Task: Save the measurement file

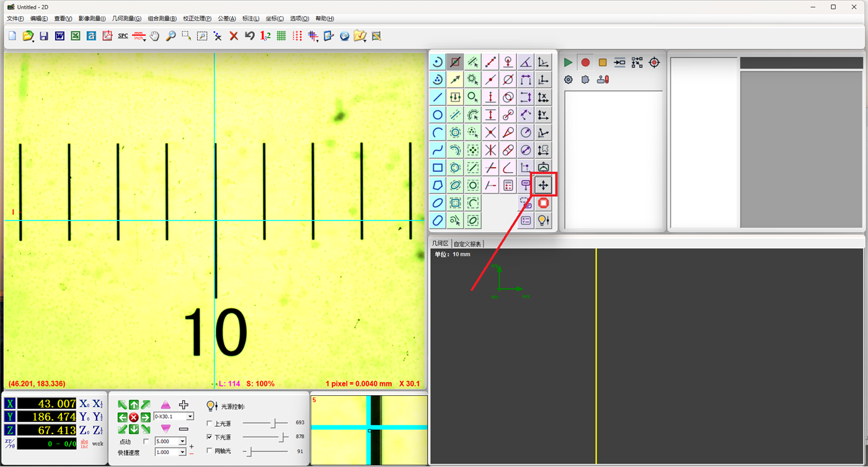Action: point(43,37)
